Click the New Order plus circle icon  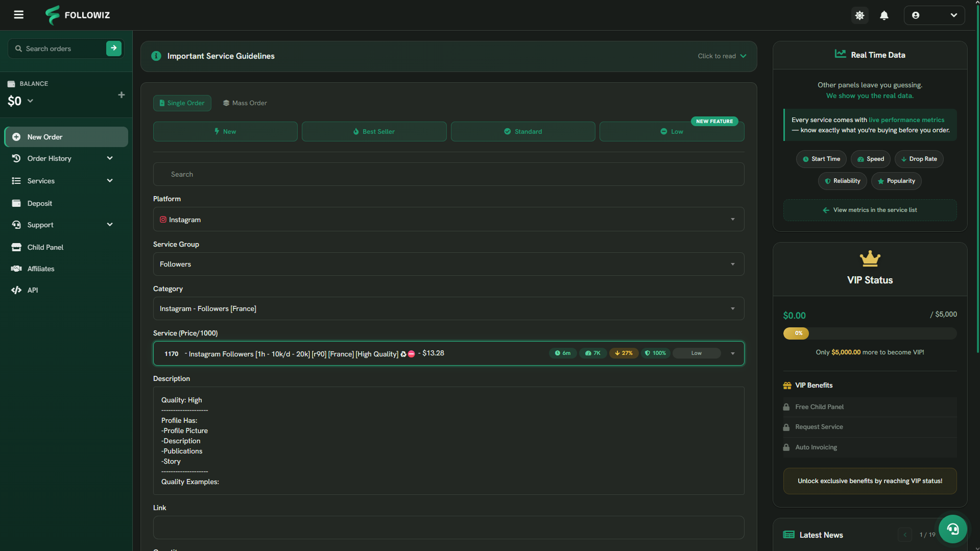tap(16, 137)
